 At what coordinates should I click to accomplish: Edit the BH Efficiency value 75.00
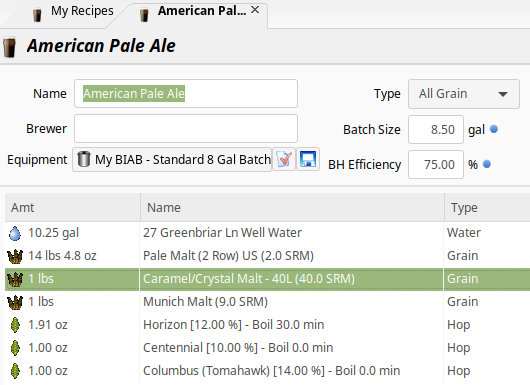point(436,165)
